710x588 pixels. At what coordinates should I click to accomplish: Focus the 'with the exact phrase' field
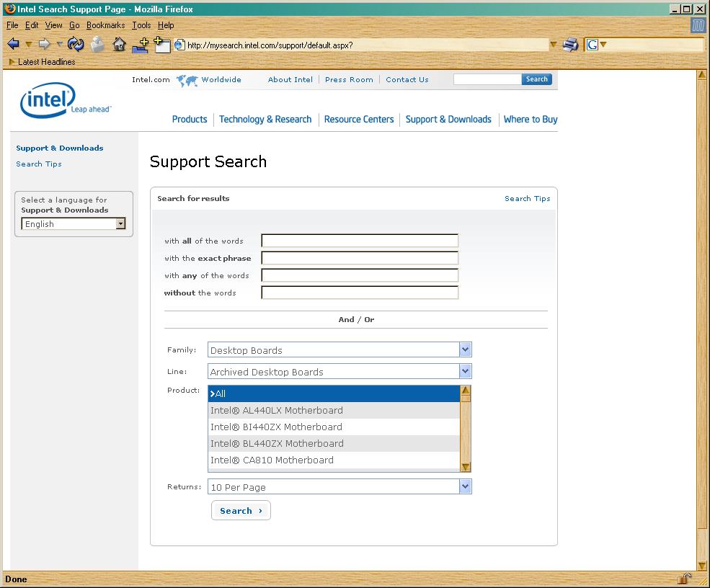360,257
